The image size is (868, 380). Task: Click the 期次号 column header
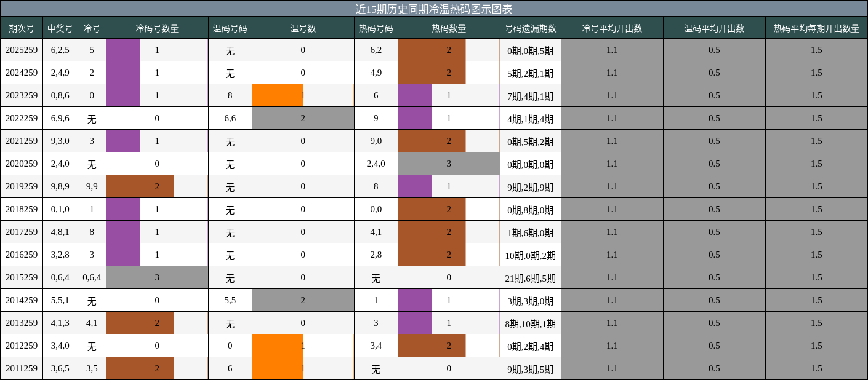coord(22,28)
